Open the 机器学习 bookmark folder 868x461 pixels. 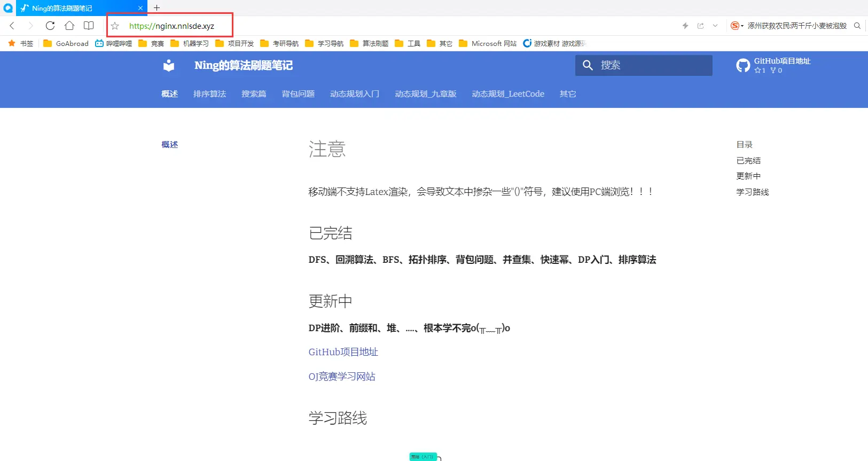coord(190,43)
